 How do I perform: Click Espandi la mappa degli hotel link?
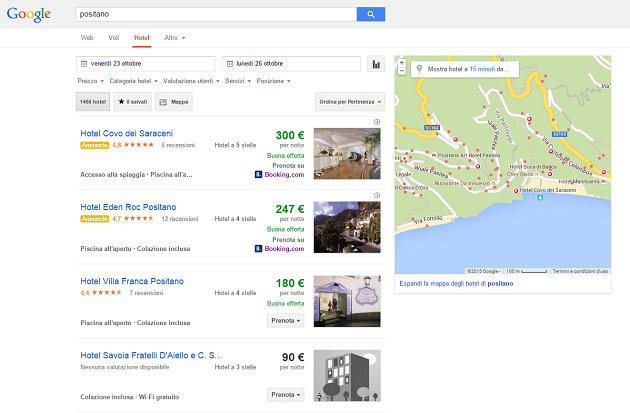point(456,284)
